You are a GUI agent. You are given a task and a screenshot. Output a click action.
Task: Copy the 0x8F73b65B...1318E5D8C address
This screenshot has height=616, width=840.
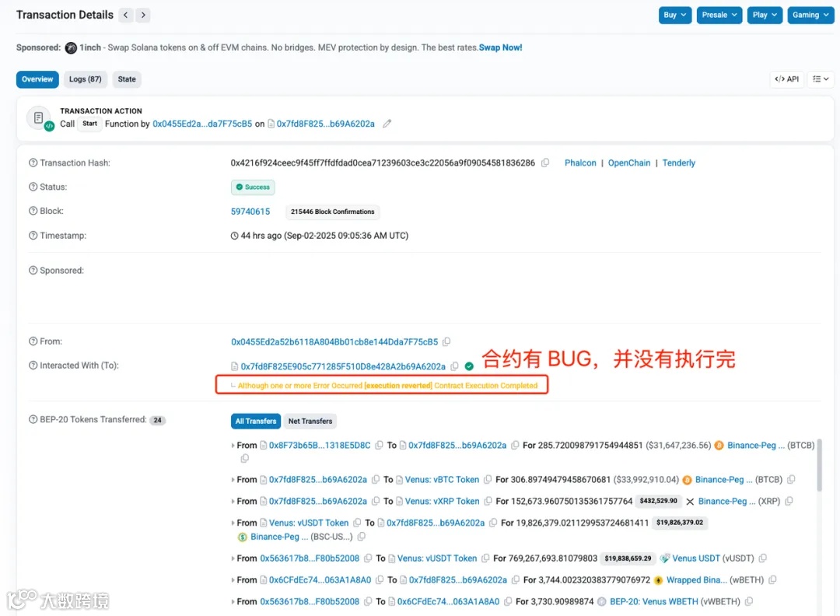pos(380,445)
